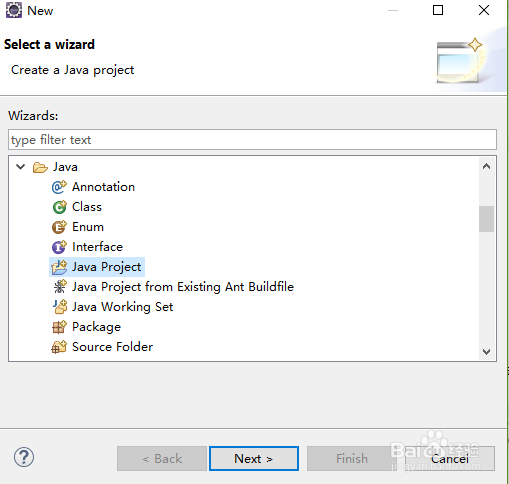
Task: Select Java Project from Existing Ant Buildfile
Action: coord(183,287)
